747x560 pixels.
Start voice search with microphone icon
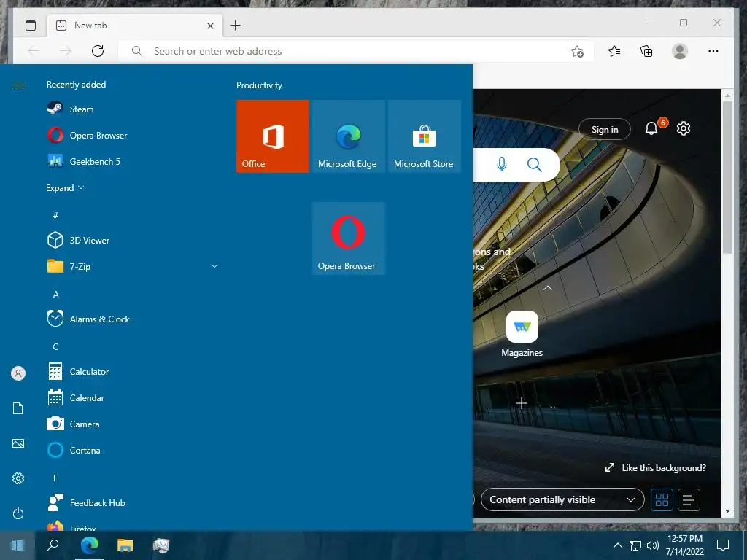coord(502,165)
